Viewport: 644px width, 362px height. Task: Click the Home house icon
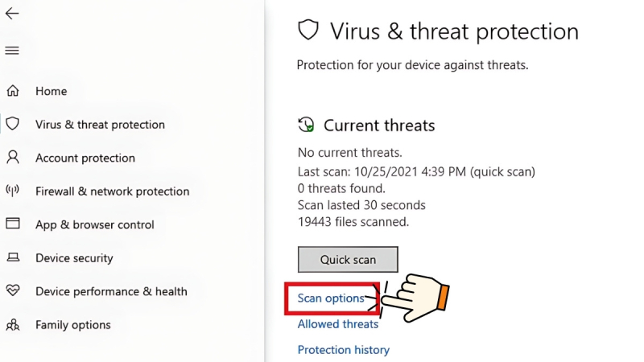pos(13,91)
